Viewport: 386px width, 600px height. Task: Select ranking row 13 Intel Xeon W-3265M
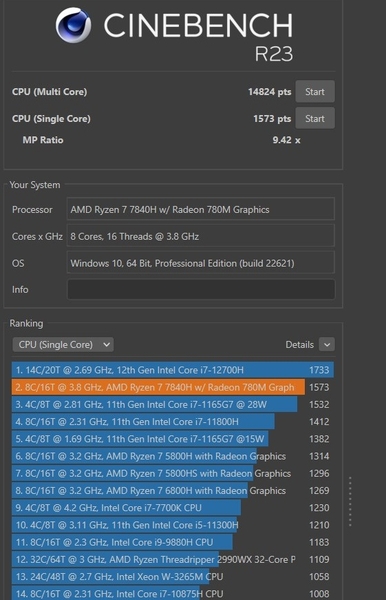(x=173, y=577)
